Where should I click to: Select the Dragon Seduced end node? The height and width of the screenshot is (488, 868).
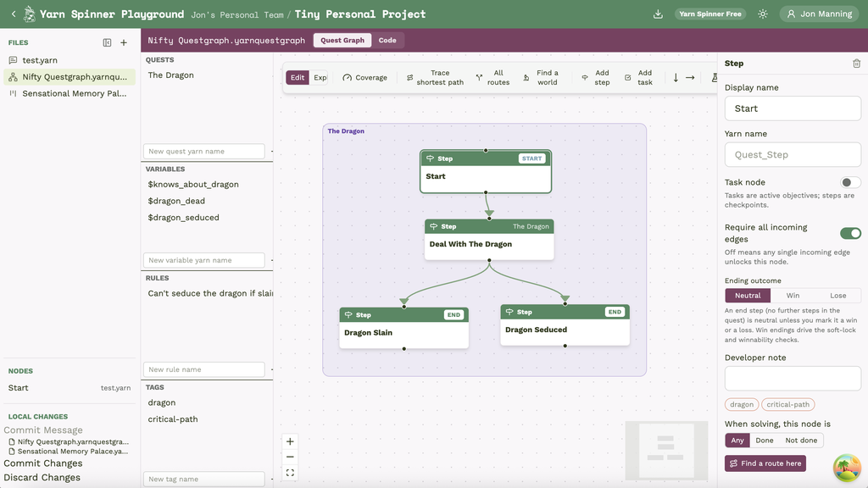coord(565,324)
